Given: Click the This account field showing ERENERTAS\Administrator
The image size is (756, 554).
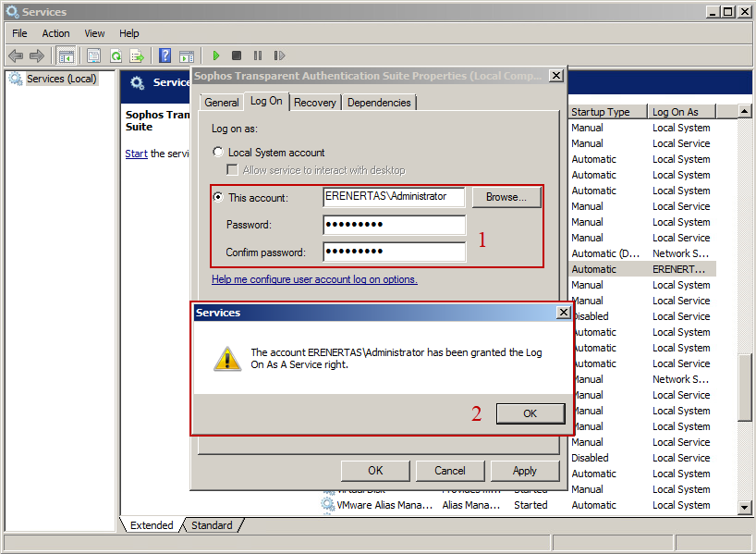Looking at the screenshot, I should tap(394, 197).
